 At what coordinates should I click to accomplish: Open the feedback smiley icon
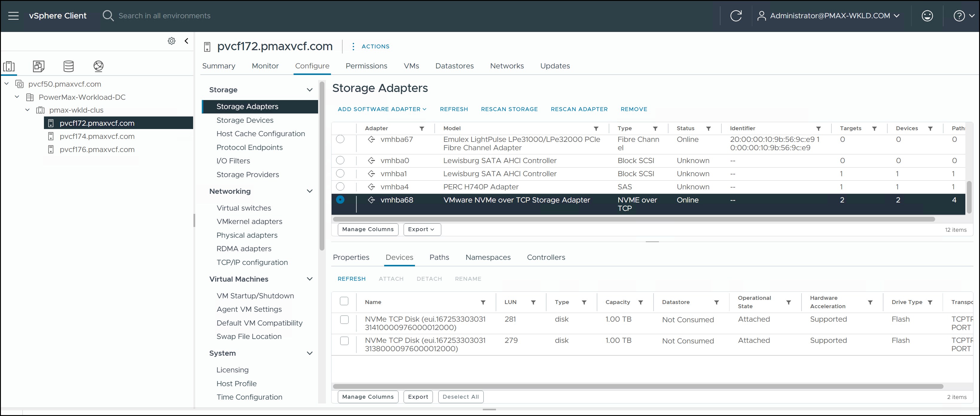click(x=927, y=16)
